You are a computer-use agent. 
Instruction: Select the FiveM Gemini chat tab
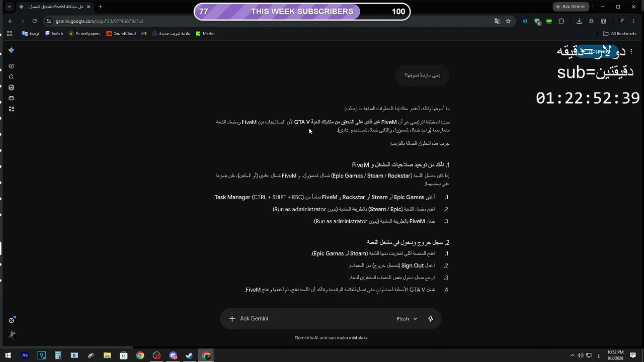coord(54,7)
